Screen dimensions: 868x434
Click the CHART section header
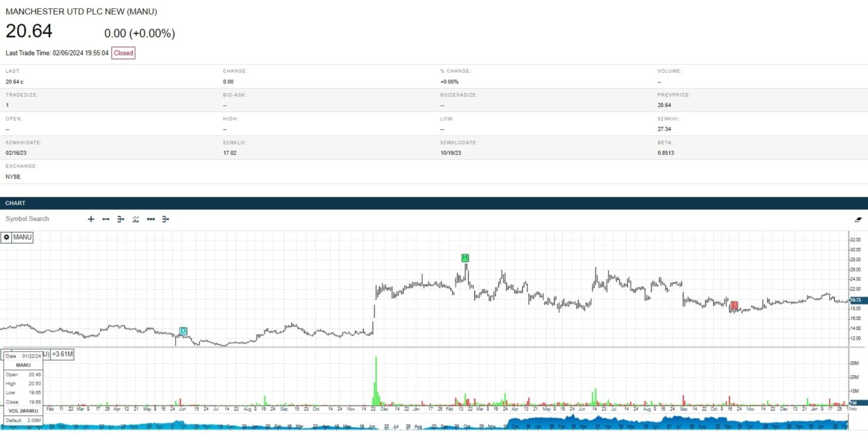tap(15, 203)
